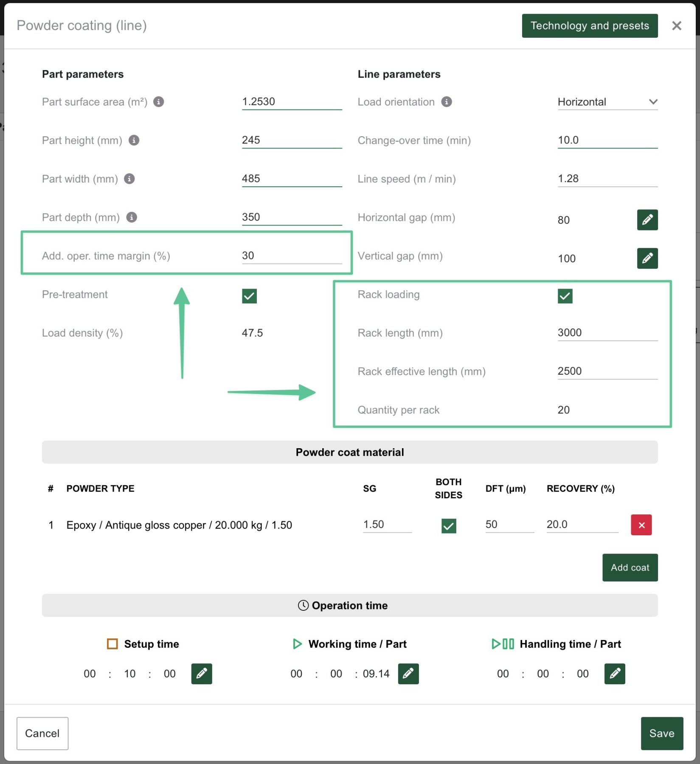Screen dimensions: 700x764
Task: Open the Load orientation dropdown
Action: (607, 102)
